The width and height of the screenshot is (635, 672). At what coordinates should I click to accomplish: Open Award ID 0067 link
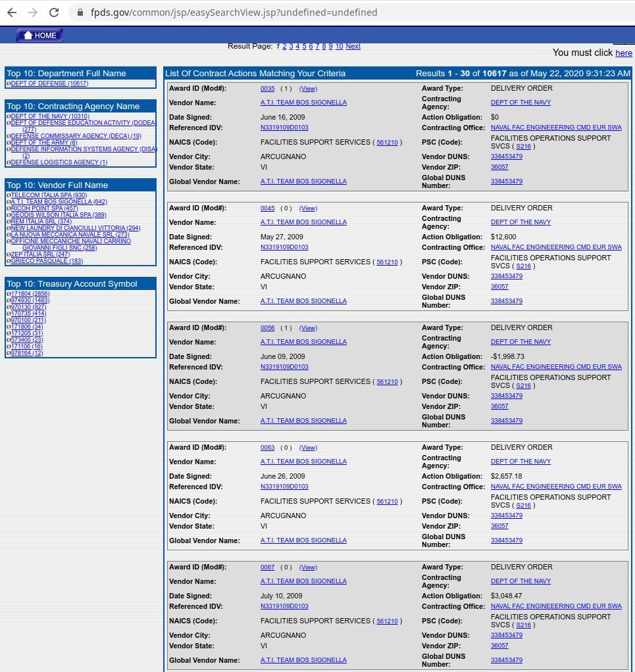point(268,567)
